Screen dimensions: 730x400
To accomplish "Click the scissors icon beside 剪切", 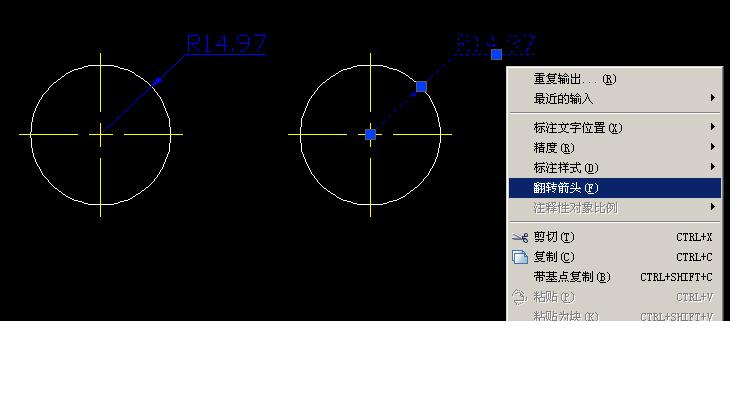I will click(x=520, y=237).
